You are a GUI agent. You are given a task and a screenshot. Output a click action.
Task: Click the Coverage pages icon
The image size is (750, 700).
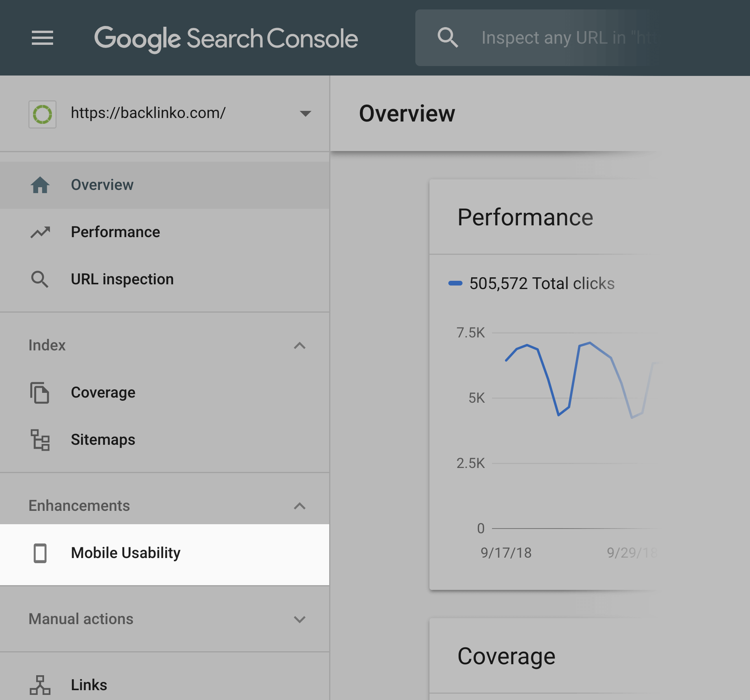pos(40,392)
